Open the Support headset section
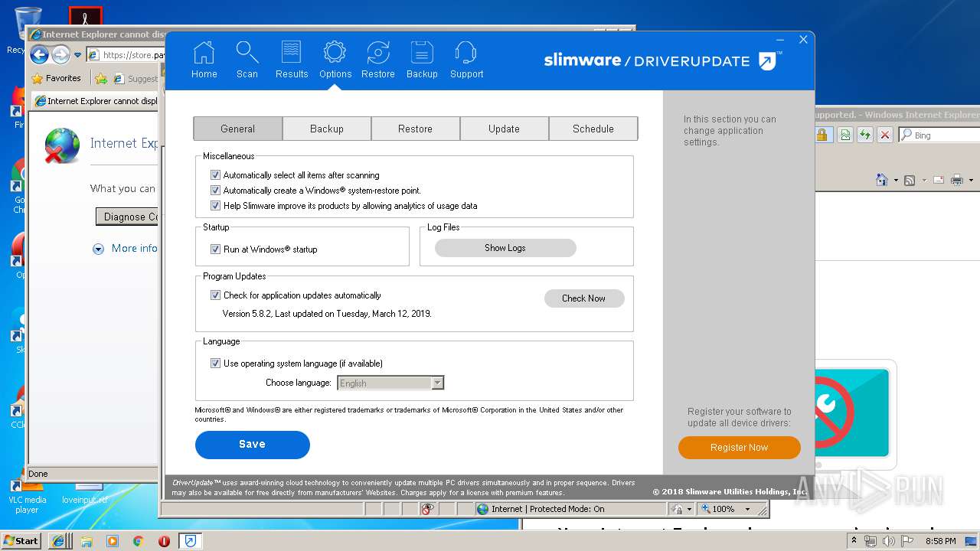Image resolution: width=980 pixels, height=551 pixels. point(466,60)
